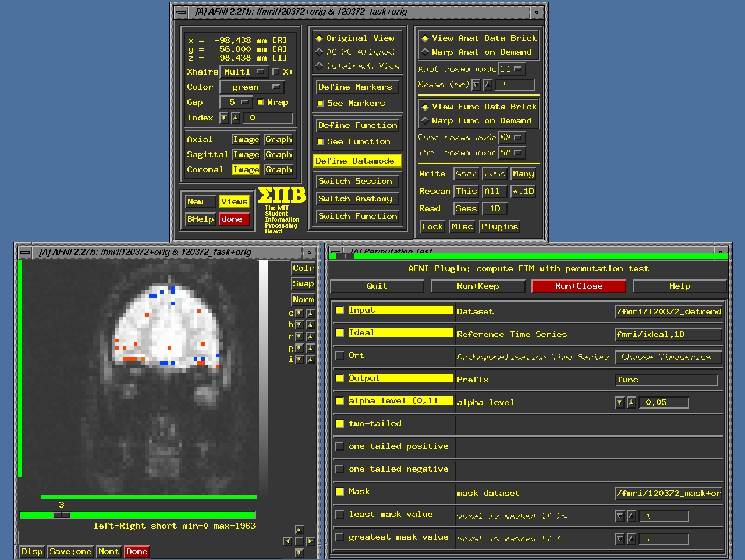Open the Coronal Graph window
The height and width of the screenshot is (560, 745).
click(278, 170)
